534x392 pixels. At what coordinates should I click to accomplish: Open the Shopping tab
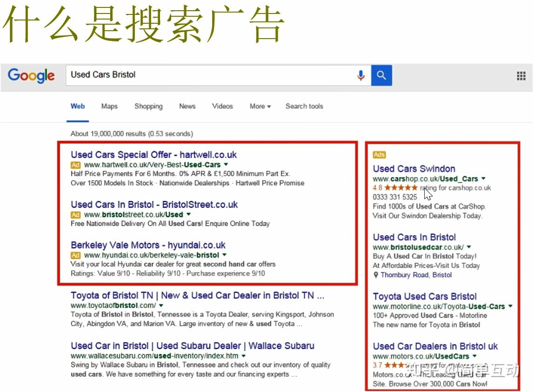click(148, 106)
